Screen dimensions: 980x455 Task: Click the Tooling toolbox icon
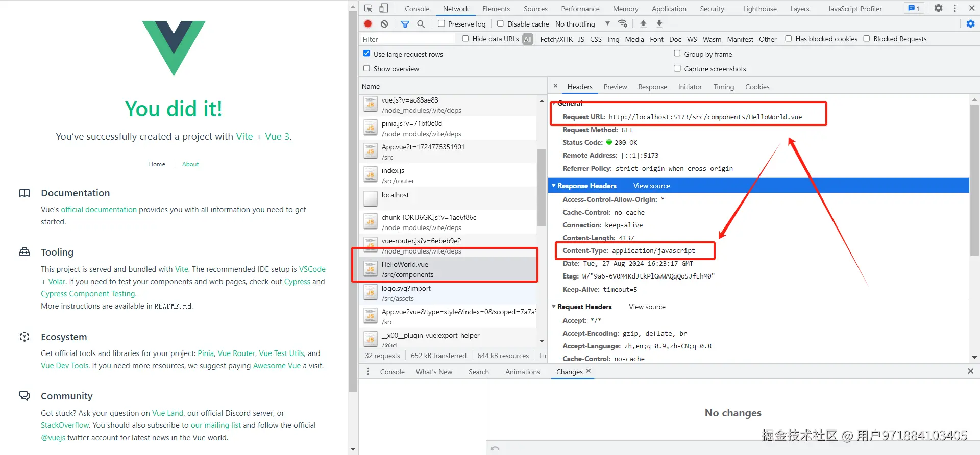point(24,252)
